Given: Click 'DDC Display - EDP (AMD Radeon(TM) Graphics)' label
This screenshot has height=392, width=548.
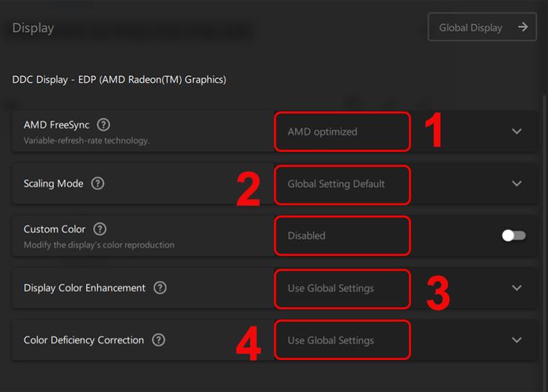Looking at the screenshot, I should [x=119, y=80].
